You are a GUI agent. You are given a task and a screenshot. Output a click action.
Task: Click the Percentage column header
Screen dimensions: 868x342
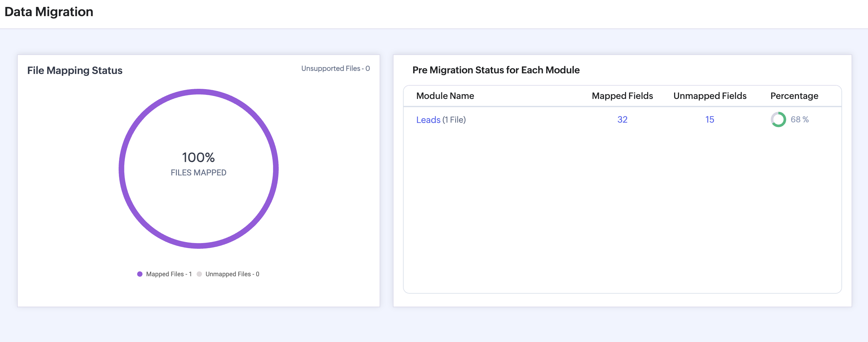point(794,96)
